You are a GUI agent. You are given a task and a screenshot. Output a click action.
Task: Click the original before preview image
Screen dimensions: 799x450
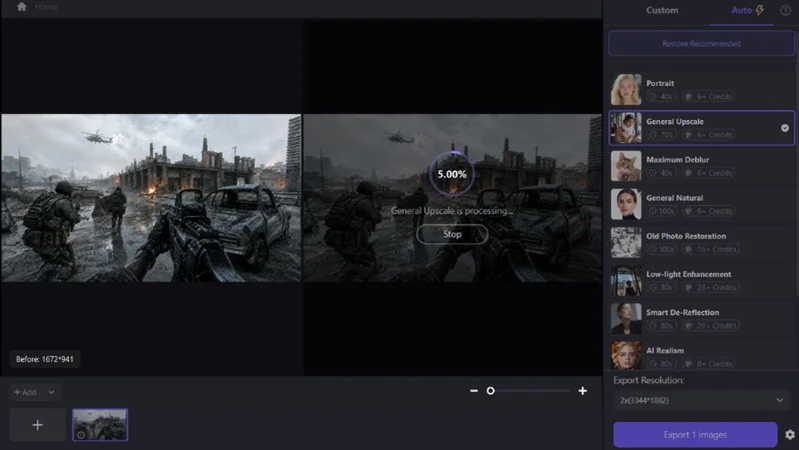151,198
